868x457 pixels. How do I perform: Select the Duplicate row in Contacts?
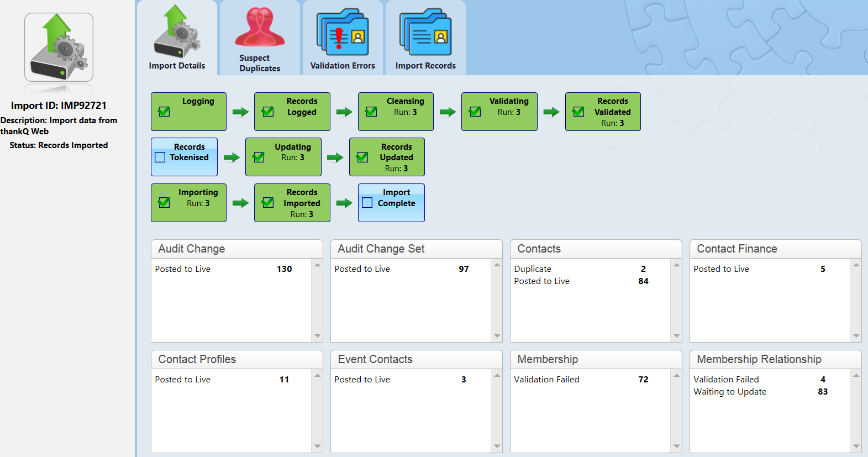tap(580, 269)
